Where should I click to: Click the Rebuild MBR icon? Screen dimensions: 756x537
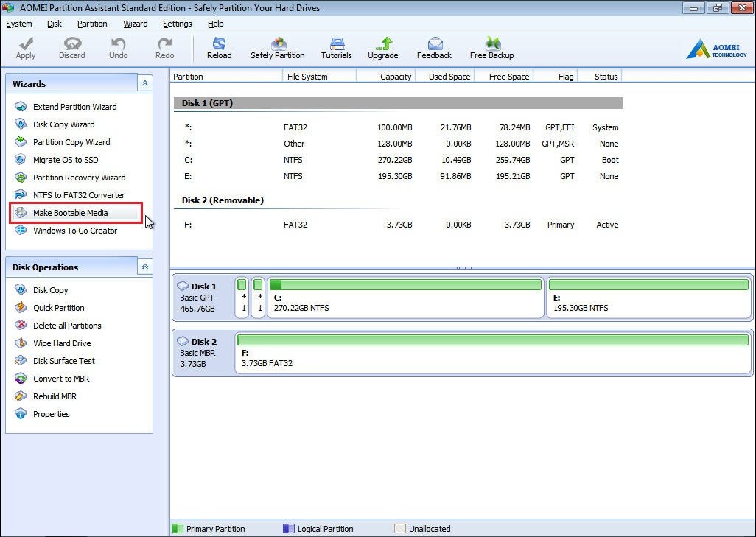(21, 396)
